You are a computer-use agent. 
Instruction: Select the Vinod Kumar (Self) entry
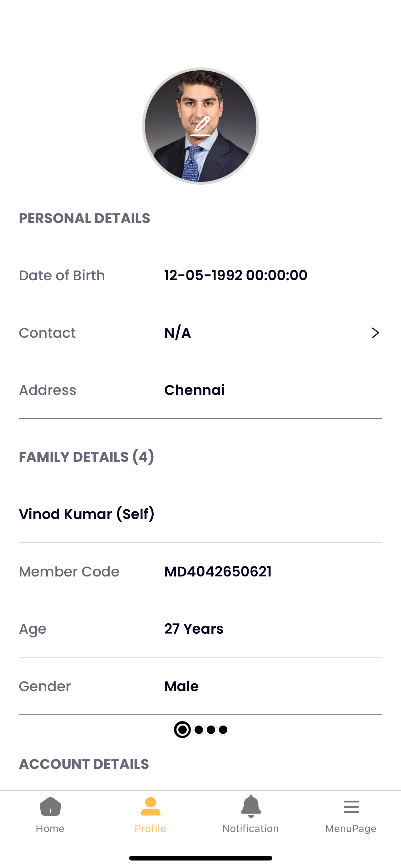(87, 514)
